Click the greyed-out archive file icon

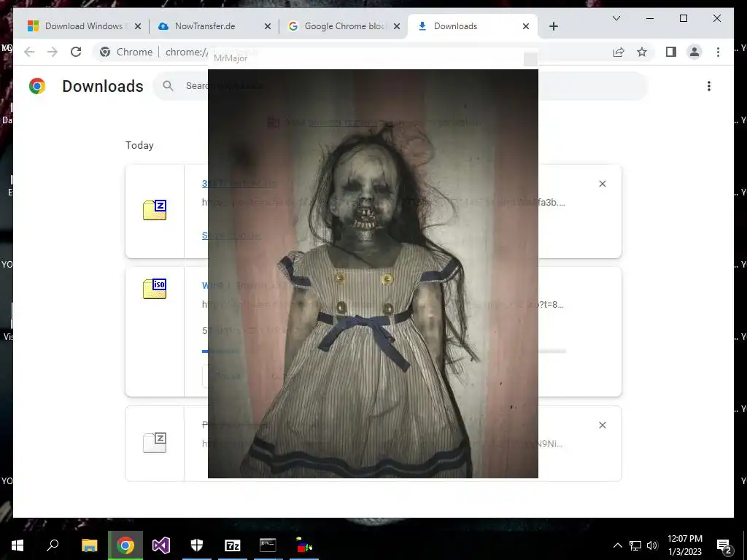click(x=155, y=443)
